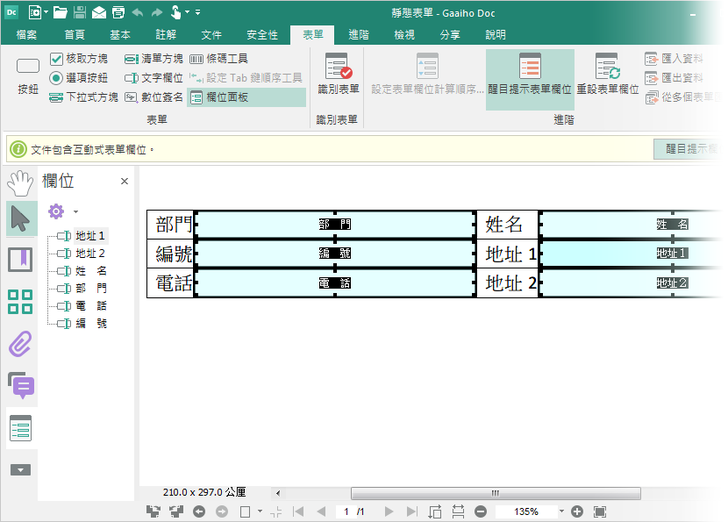728x522 pixels.
Task: Click the 文字欄位 text field tool
Action: (153, 78)
